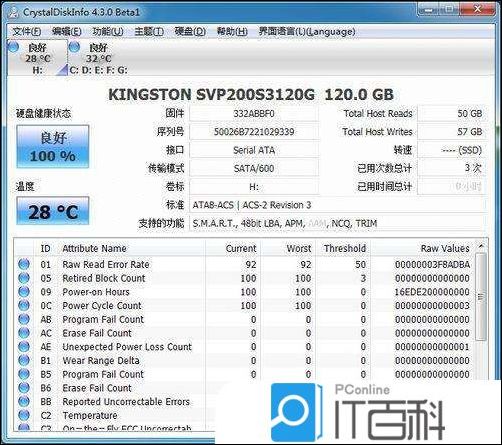This screenshot has width=502, height=445.
Task: Open the 界面语言 Language menu
Action: coord(307,31)
